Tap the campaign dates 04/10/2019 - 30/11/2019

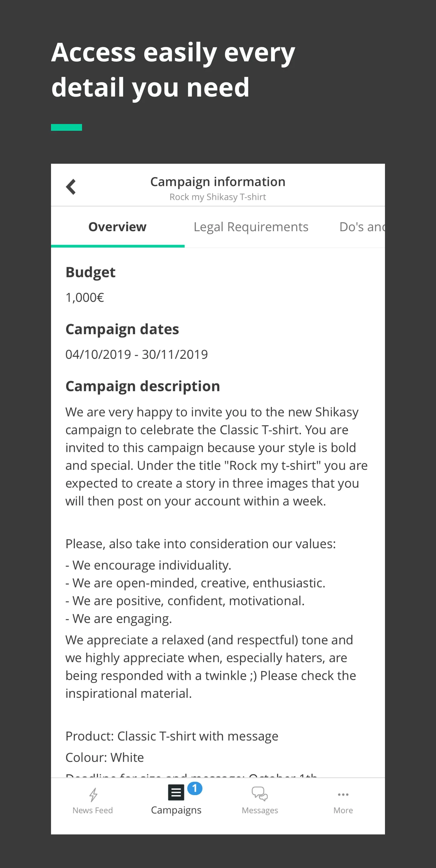(x=137, y=354)
